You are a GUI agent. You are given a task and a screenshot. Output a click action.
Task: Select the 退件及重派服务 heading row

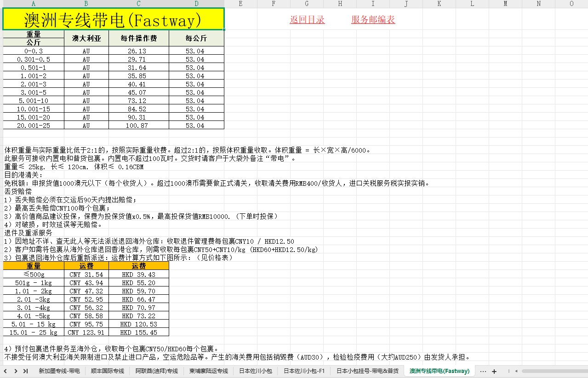pos(29,233)
